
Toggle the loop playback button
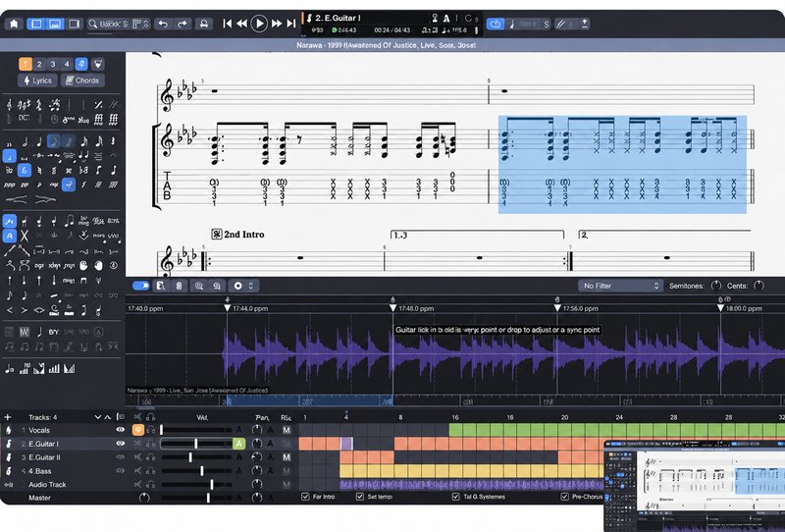pyautogui.click(x=496, y=24)
